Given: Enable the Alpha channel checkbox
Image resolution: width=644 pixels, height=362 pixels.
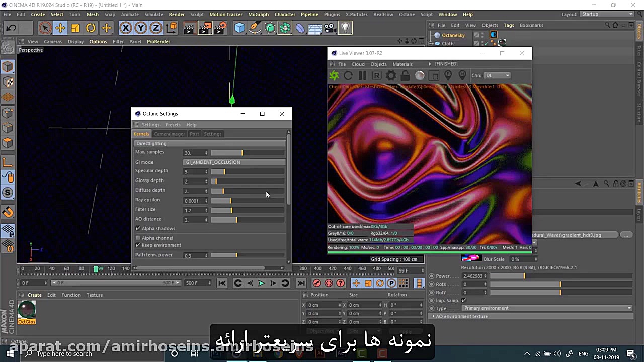Looking at the screenshot, I should pyautogui.click(x=138, y=238).
